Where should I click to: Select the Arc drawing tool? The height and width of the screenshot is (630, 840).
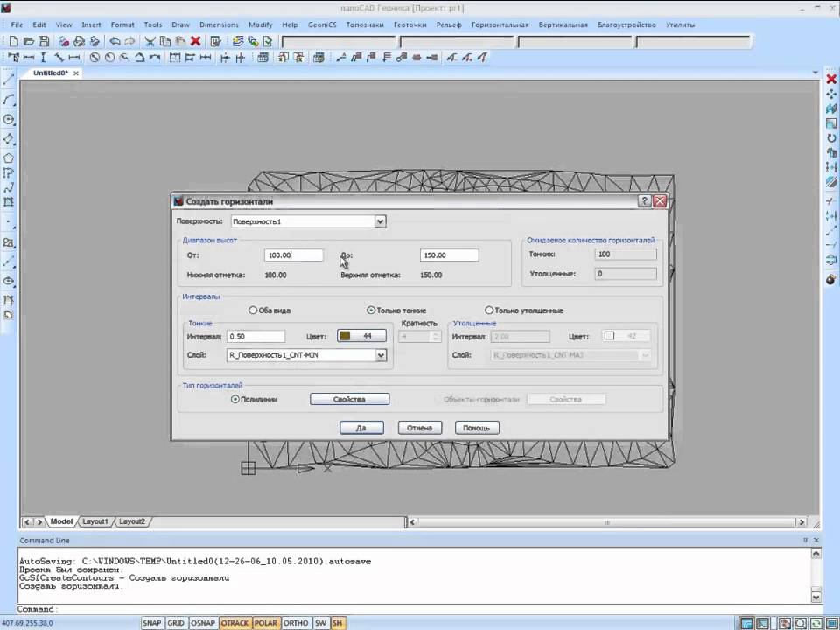(x=9, y=100)
